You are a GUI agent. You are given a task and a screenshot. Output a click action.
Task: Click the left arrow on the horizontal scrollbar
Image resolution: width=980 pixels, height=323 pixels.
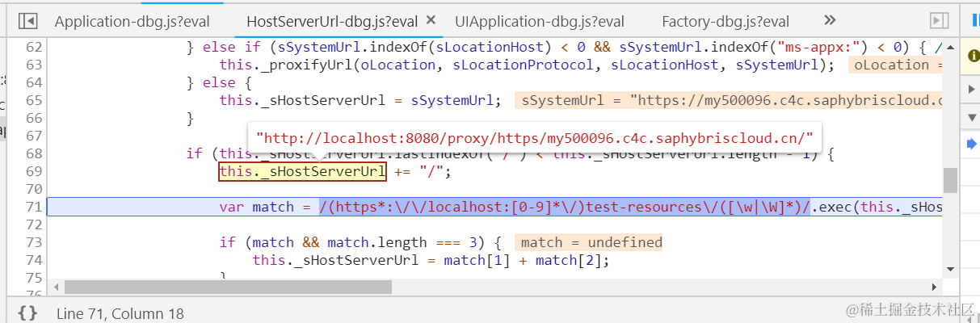tap(55, 287)
